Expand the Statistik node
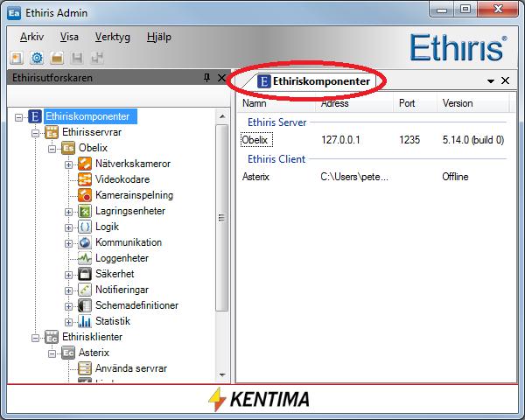The height and width of the screenshot is (420, 525). 68,322
